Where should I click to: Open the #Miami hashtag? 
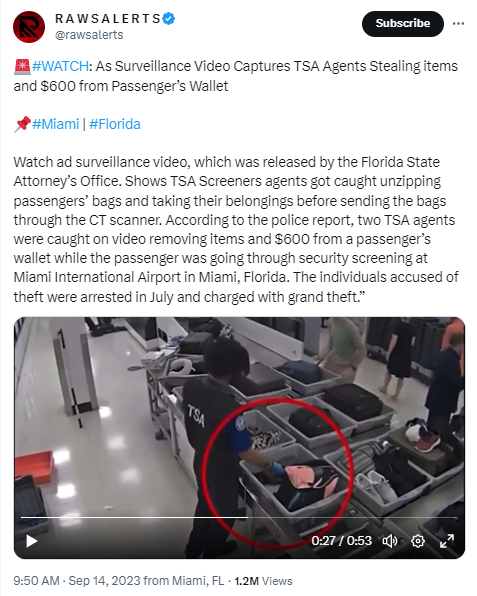click(x=56, y=124)
